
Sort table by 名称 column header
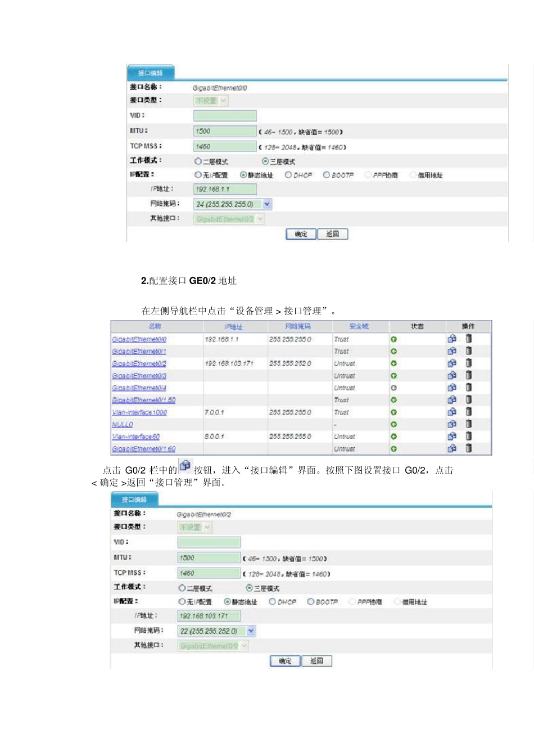pos(155,326)
